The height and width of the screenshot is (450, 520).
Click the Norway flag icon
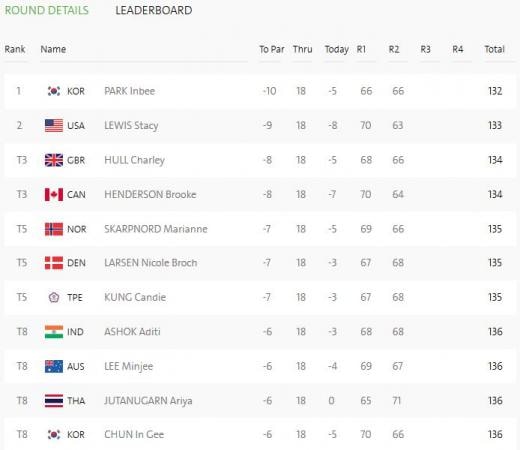point(54,229)
